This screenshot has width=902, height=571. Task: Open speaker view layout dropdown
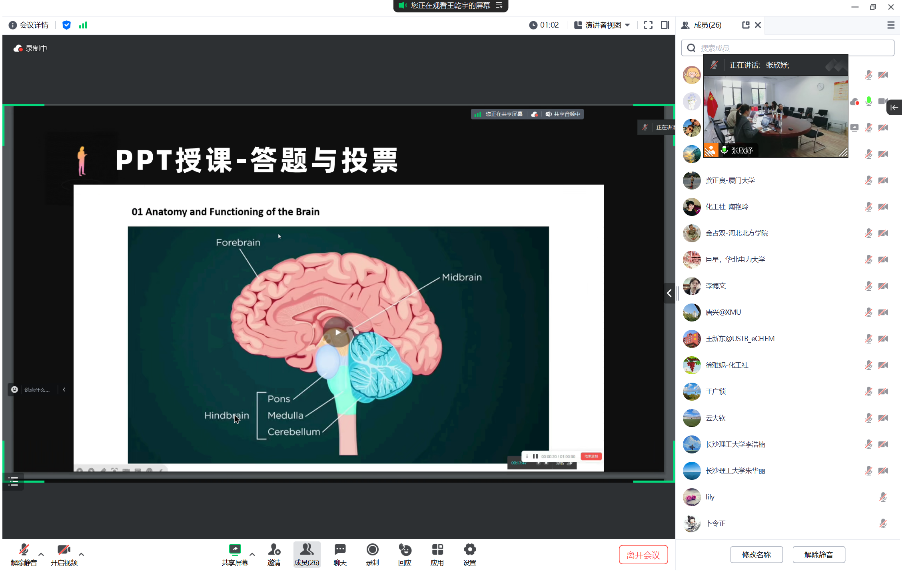[x=602, y=25]
